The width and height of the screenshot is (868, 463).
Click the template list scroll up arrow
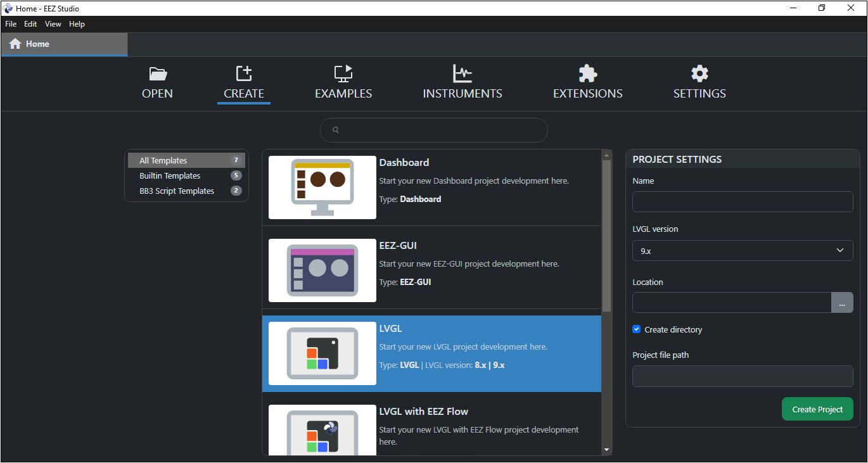[606, 155]
